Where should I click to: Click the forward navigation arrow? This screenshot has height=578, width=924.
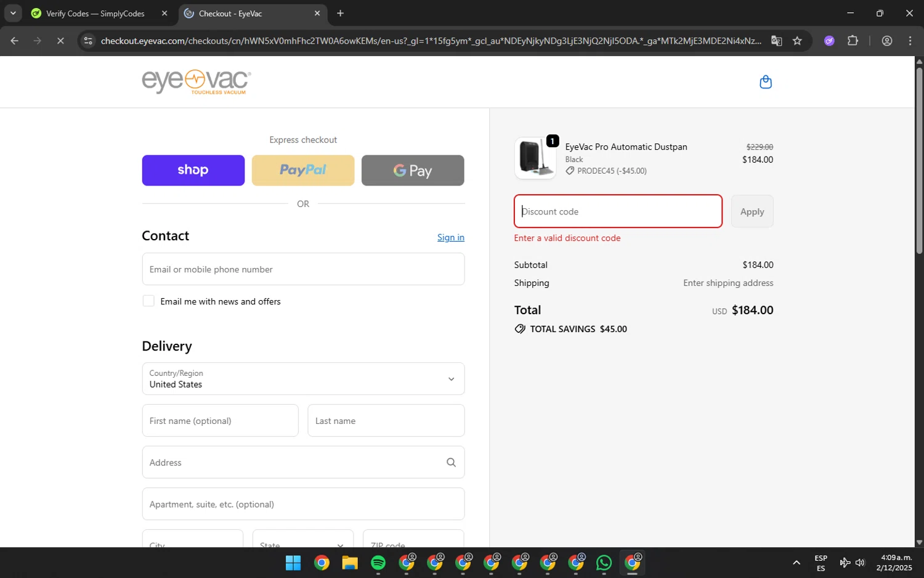point(38,41)
